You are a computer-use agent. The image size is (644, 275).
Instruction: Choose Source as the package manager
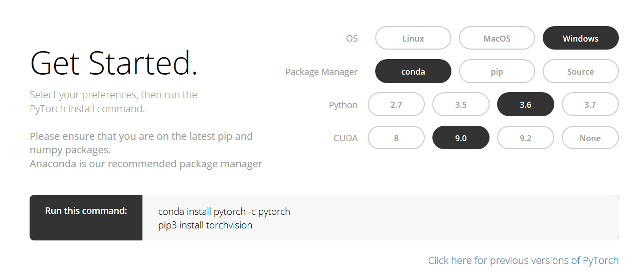pyautogui.click(x=580, y=71)
